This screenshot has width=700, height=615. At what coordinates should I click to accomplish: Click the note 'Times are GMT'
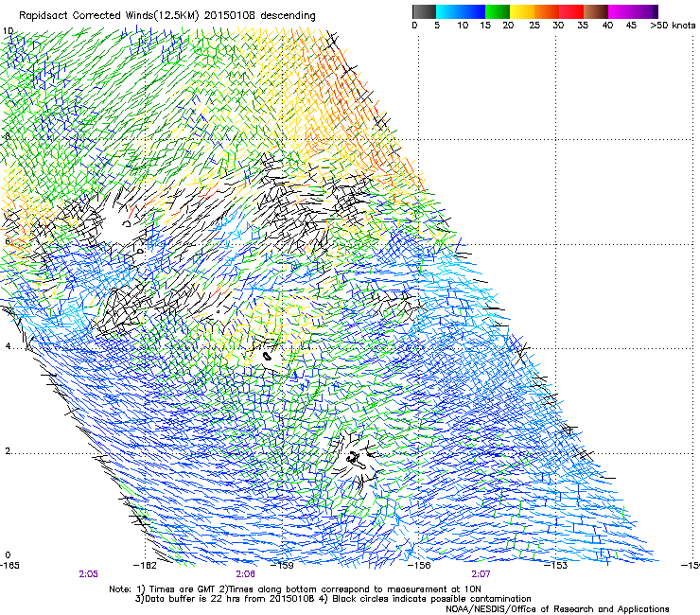[x=183, y=589]
